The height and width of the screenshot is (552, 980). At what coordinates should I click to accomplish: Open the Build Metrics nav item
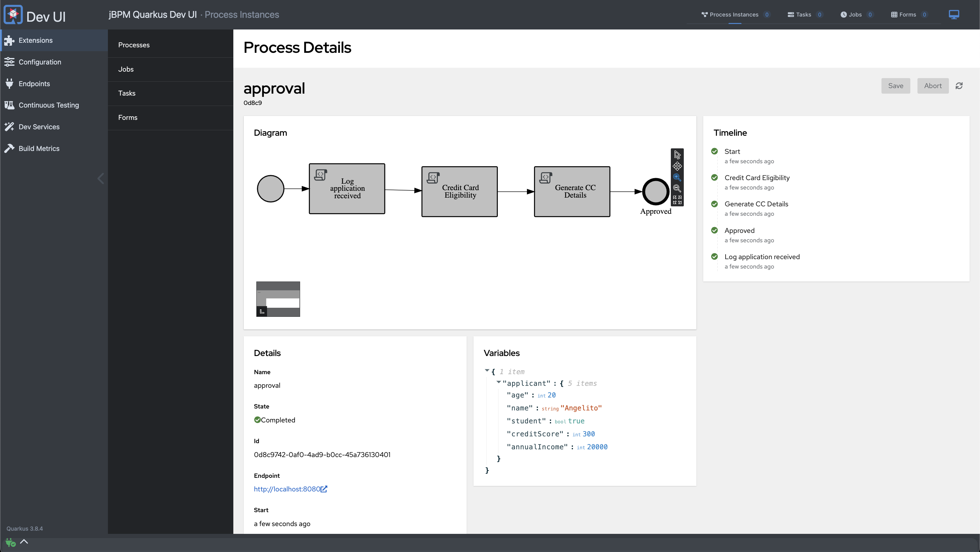click(54, 148)
